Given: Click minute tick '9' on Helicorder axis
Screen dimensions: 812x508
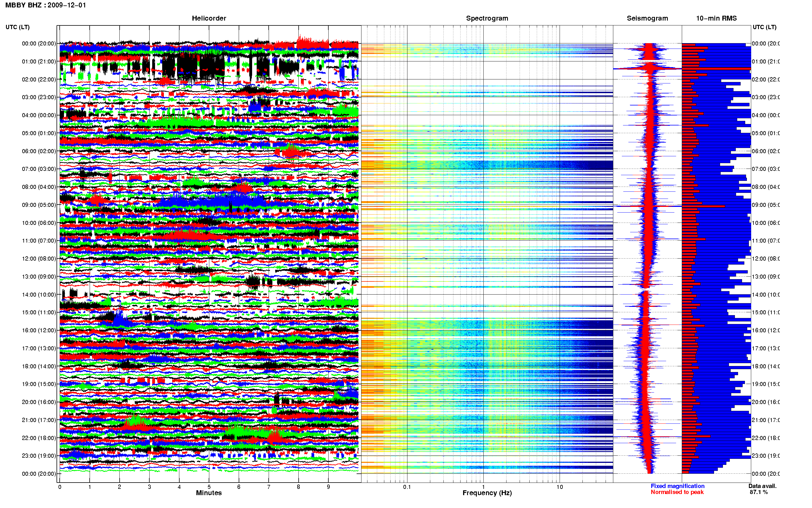Looking at the screenshot, I should 328,487.
